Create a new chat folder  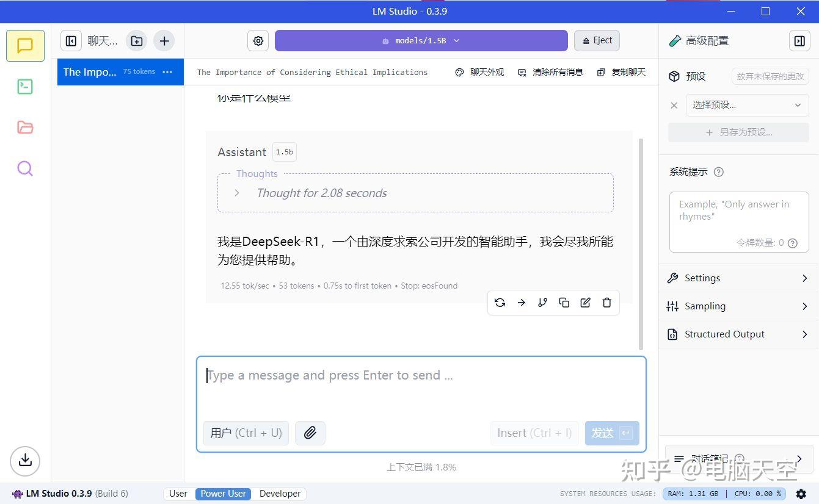(137, 41)
